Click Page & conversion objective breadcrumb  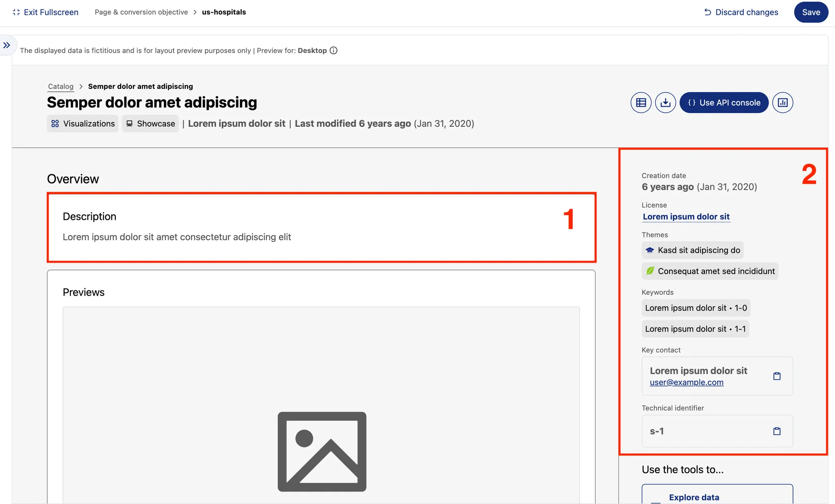click(141, 12)
